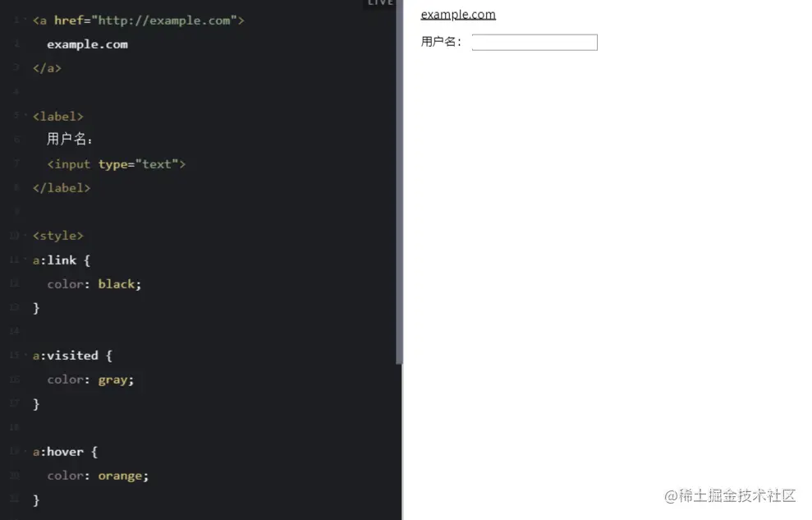Collapse the <a> tag fold arrow on line 1
The height and width of the screenshot is (520, 812).
coord(25,20)
